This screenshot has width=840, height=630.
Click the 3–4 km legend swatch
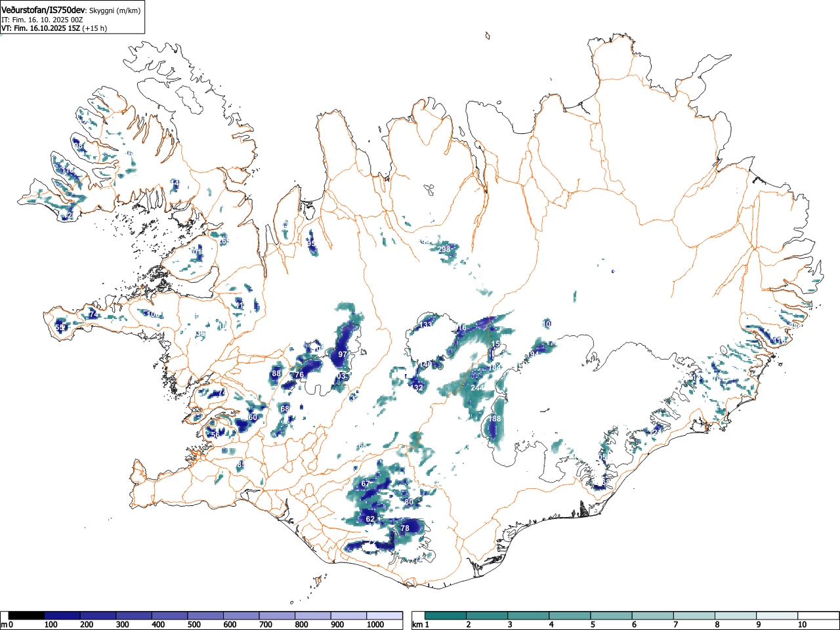pyautogui.click(x=528, y=616)
